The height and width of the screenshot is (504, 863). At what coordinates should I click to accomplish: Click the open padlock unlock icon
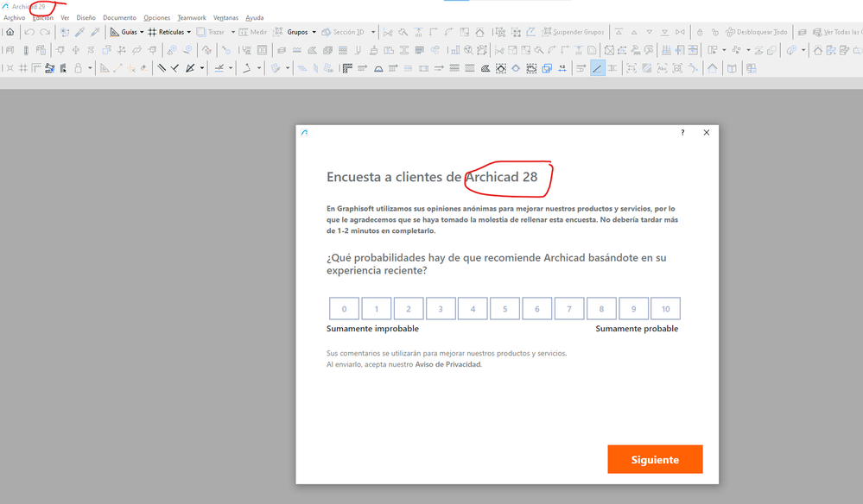tap(715, 32)
